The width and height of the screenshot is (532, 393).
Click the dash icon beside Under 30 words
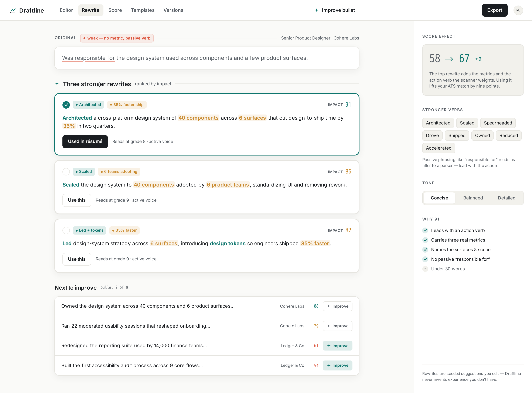point(425,269)
